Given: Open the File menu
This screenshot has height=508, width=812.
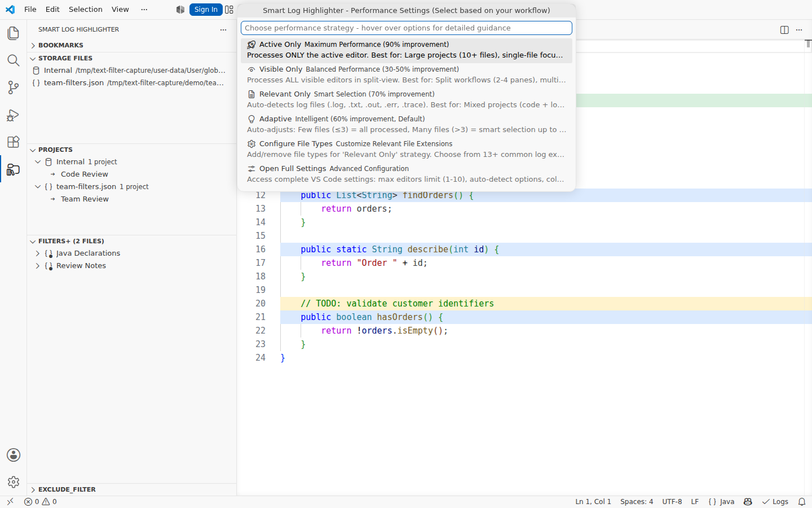Looking at the screenshot, I should point(30,10).
